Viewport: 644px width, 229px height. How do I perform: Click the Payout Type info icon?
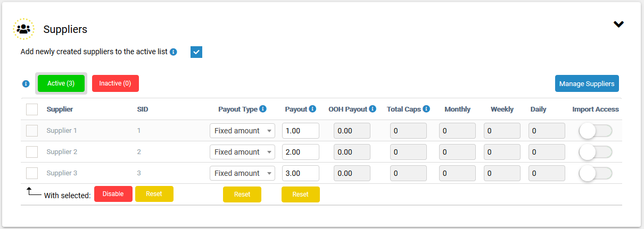262,109
